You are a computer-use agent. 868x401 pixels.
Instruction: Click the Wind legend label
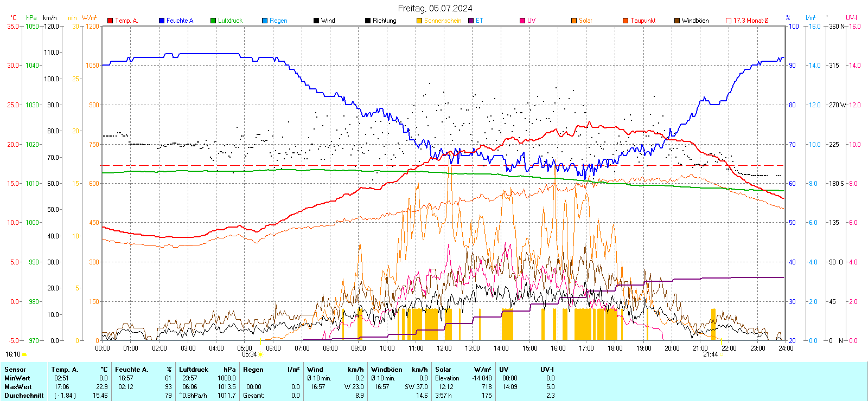(328, 21)
